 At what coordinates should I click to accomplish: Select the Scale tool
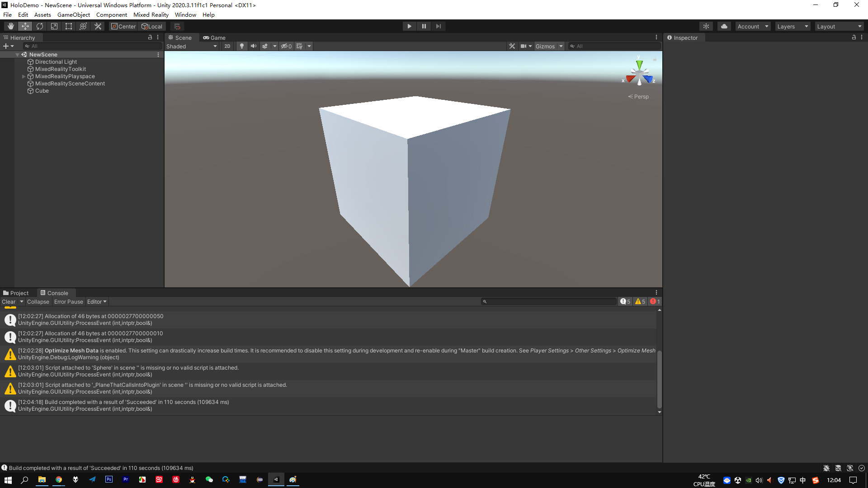click(54, 26)
